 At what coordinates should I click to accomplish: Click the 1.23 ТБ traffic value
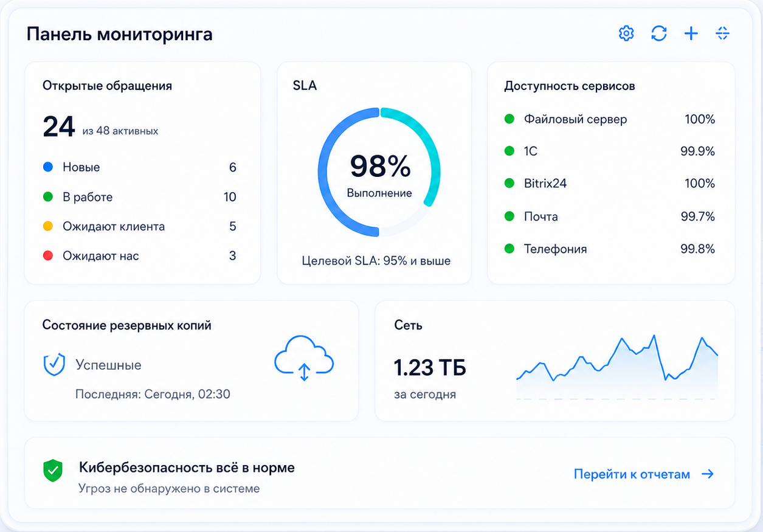pyautogui.click(x=430, y=368)
